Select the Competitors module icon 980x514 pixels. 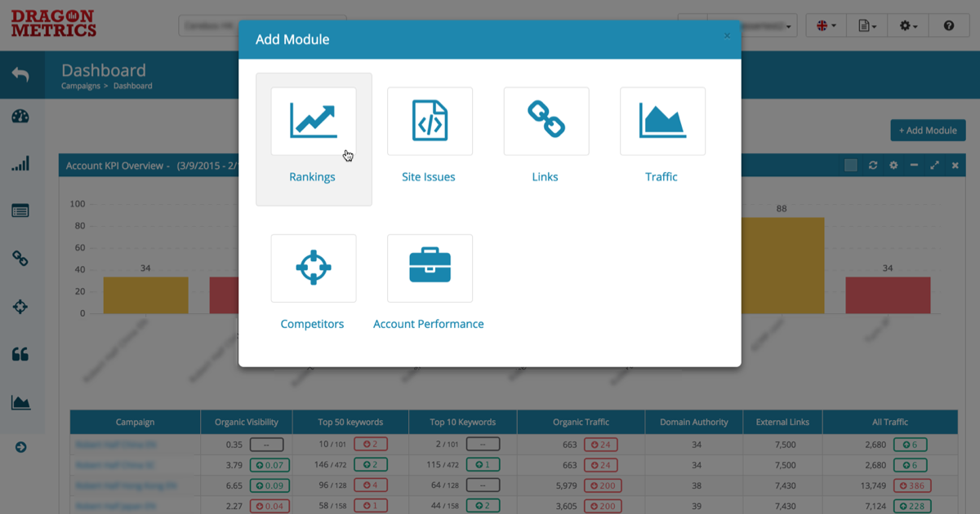coord(313,268)
